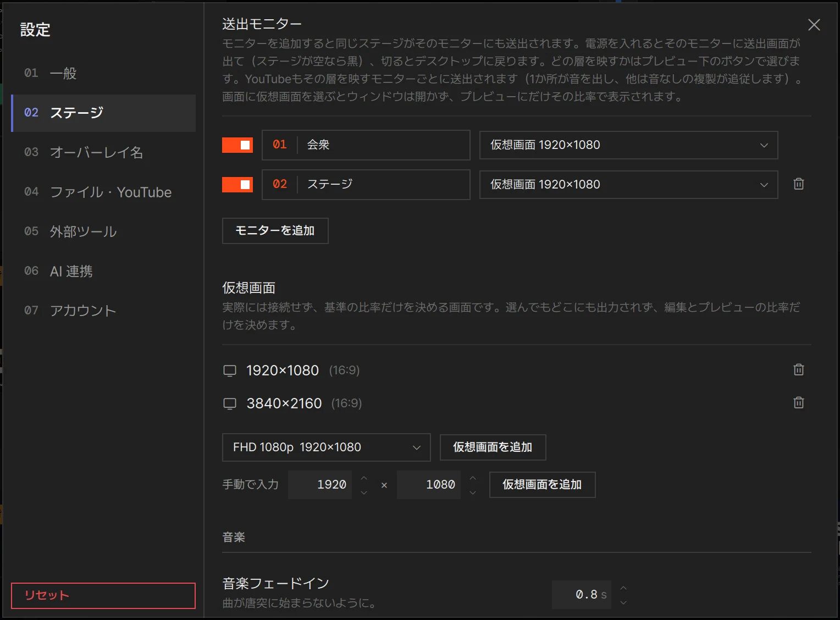This screenshot has width=840, height=620.
Task: Click the モニターを追加 button
Action: click(275, 231)
